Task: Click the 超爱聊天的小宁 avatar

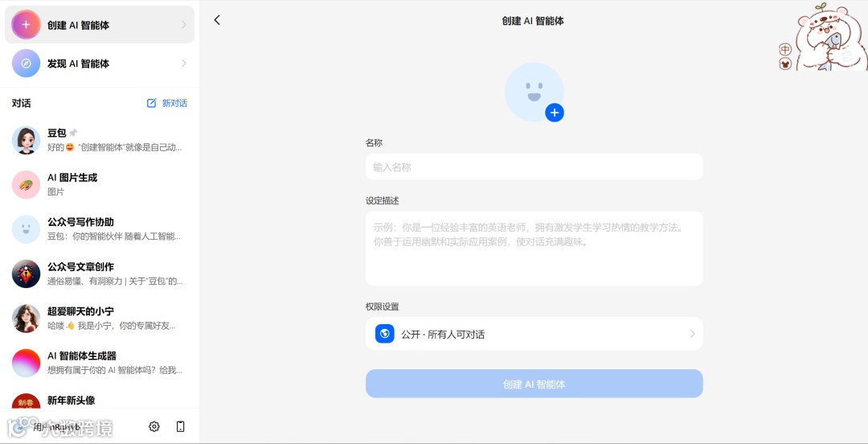Action: tap(26, 319)
